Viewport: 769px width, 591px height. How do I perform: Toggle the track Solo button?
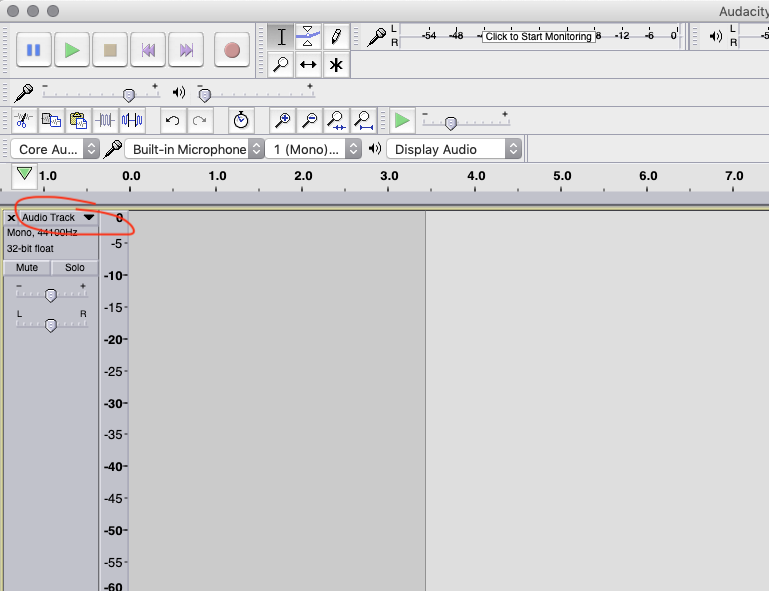coord(75,267)
